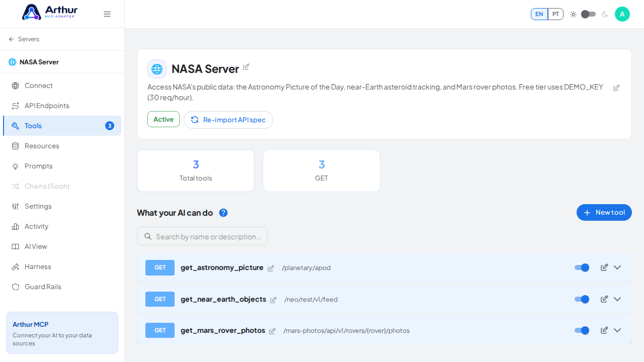Click the moon dark-mode icon
Viewport: 644px width, 362px height.
click(x=605, y=14)
